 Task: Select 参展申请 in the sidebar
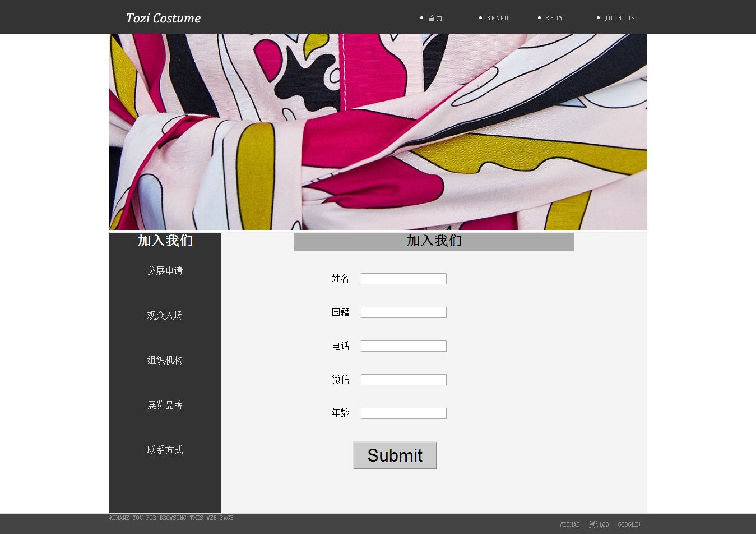(x=165, y=270)
